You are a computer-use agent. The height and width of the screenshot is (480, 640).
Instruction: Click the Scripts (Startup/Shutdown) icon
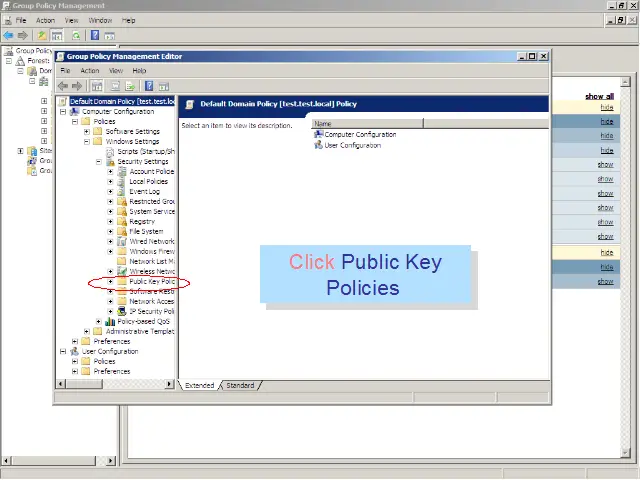click(122, 151)
